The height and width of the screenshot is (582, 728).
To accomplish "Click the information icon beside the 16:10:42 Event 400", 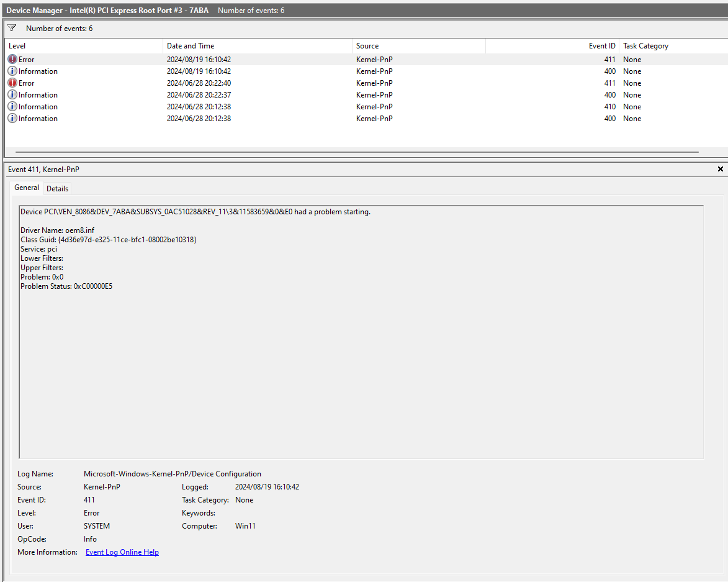I will tap(12, 71).
